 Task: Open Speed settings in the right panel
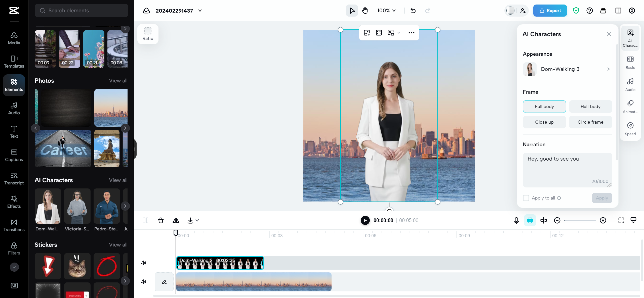coord(630,128)
